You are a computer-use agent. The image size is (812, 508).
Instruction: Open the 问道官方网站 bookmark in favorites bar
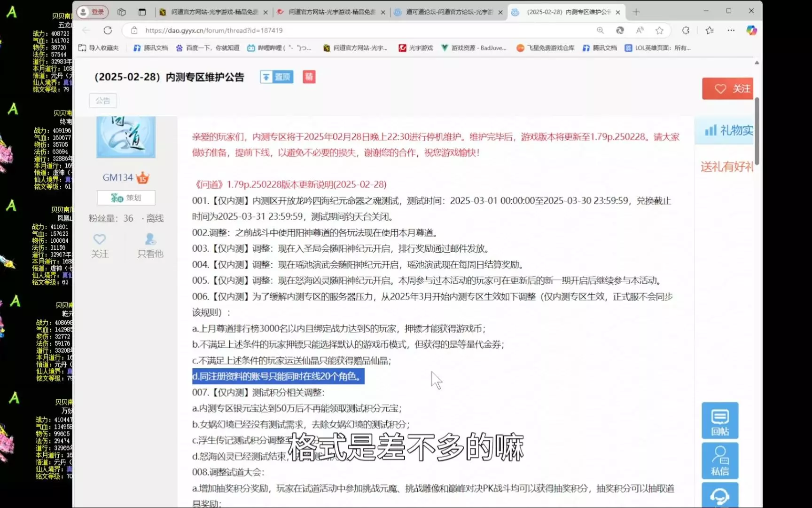[355, 48]
